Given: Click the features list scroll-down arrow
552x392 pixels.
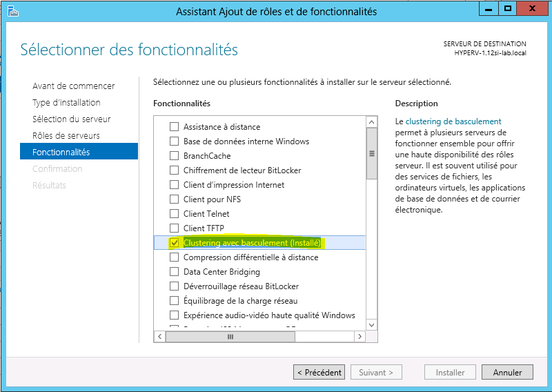Looking at the screenshot, I should point(371,325).
